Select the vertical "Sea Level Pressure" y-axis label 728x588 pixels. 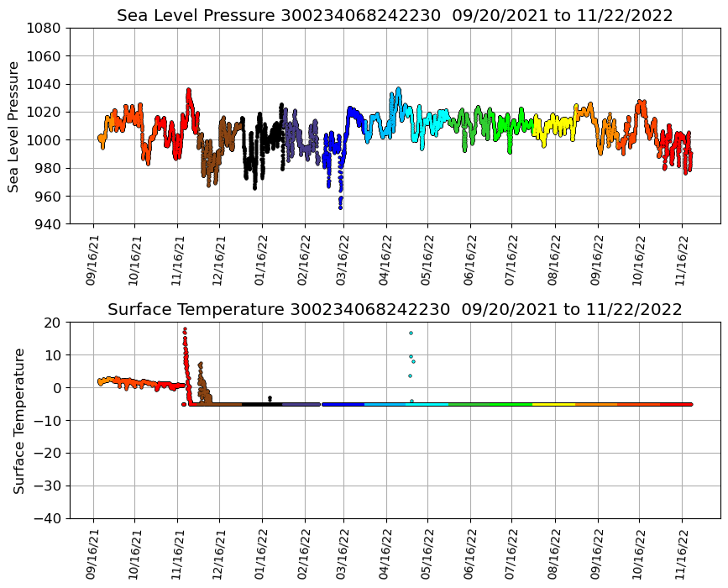pyautogui.click(x=14, y=126)
